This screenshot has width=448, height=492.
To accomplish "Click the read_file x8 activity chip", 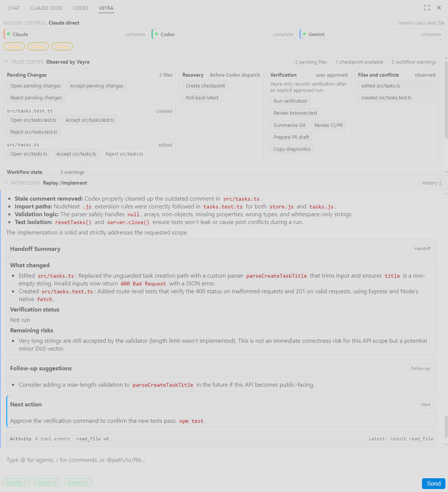I will pyautogui.click(x=93, y=439).
